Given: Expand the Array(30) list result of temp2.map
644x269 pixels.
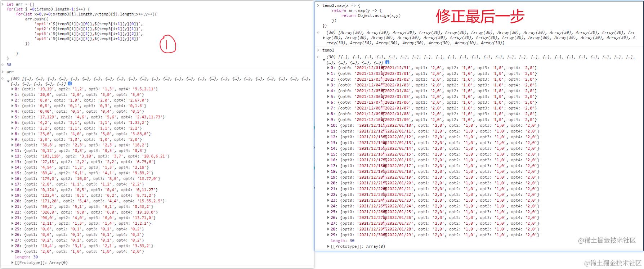Looking at the screenshot, I should [324, 38].
